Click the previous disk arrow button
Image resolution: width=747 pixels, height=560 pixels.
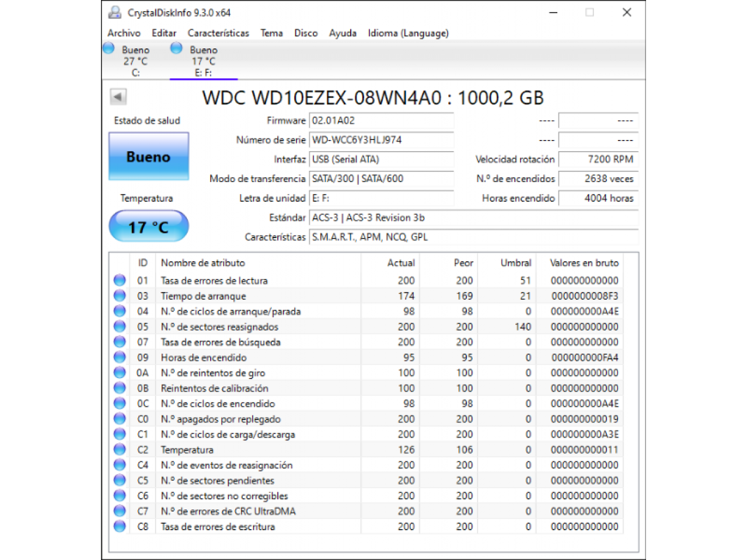(118, 97)
